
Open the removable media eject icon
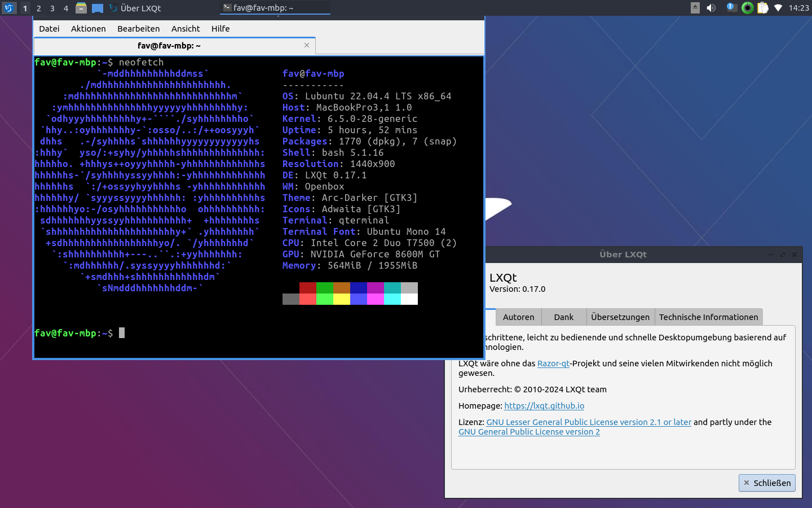coord(695,8)
